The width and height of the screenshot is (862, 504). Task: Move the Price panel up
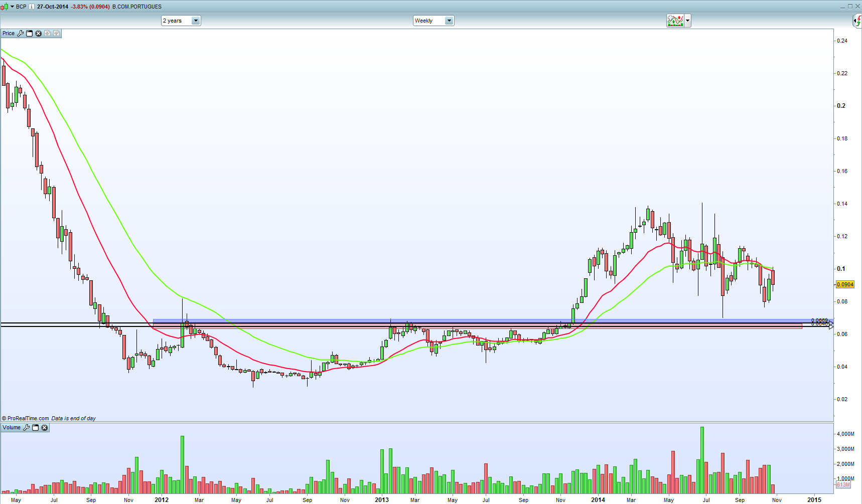[56, 33]
